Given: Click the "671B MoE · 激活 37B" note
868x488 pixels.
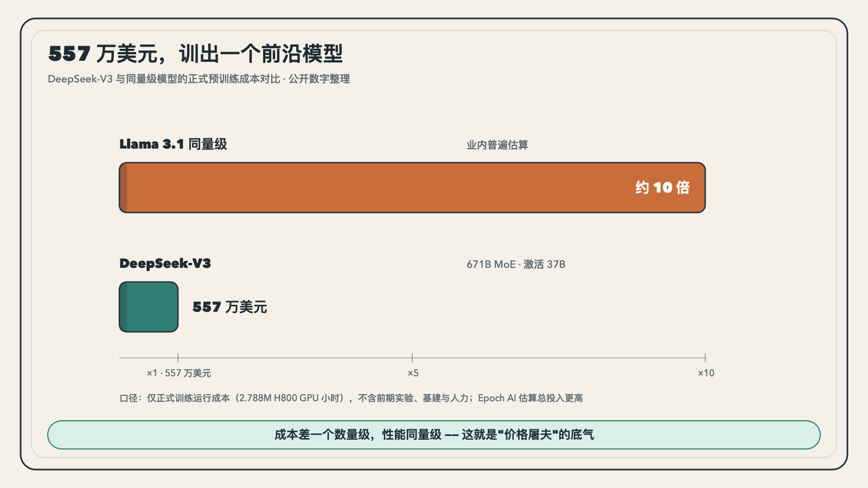Looking at the screenshot, I should (x=516, y=264).
